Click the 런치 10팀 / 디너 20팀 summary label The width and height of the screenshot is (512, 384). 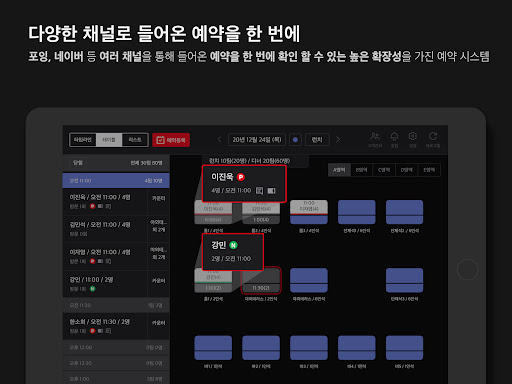click(249, 161)
